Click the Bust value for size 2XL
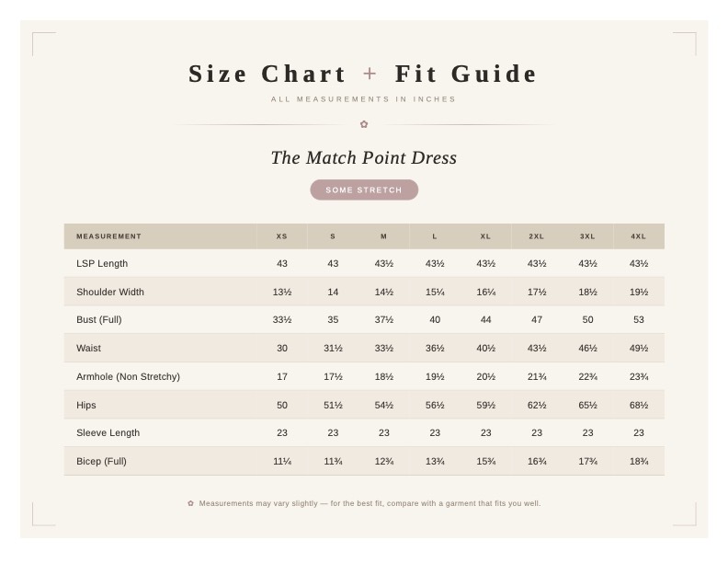This screenshot has height=563, width=728. (537, 319)
